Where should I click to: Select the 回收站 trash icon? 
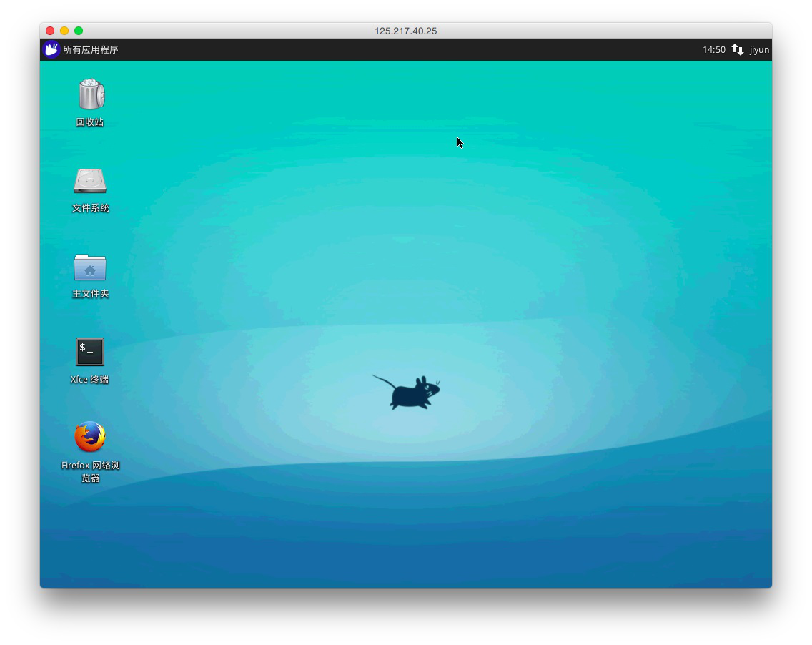[x=90, y=95]
